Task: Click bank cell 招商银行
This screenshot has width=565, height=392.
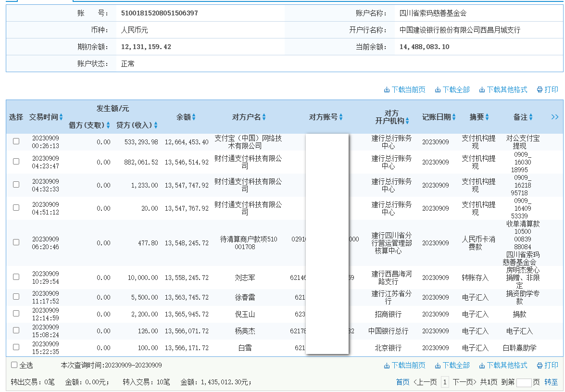Action: [x=388, y=314]
